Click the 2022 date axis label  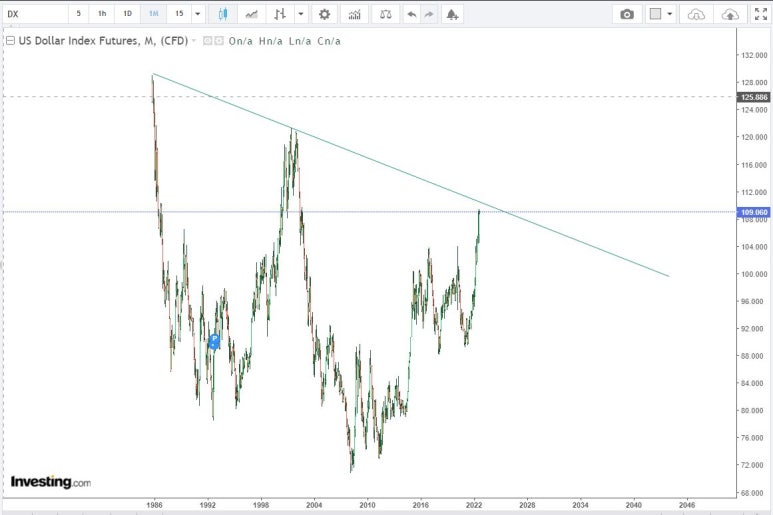pyautogui.click(x=474, y=505)
